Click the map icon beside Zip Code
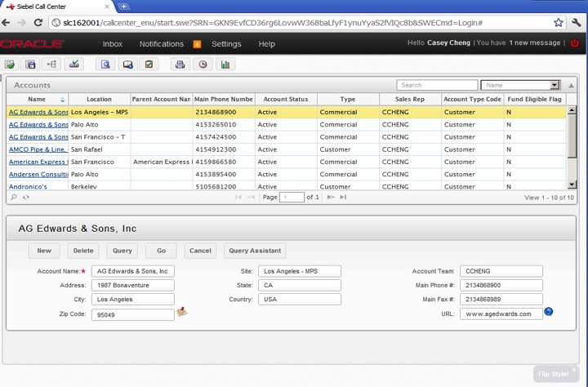The height and width of the screenshot is (387, 588). pyautogui.click(x=181, y=312)
